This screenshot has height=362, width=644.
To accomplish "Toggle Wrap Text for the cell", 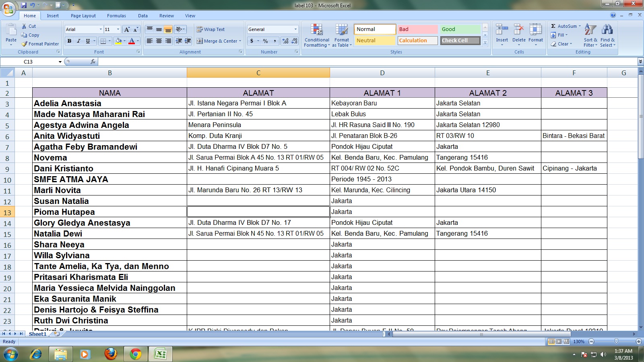I will [211, 29].
